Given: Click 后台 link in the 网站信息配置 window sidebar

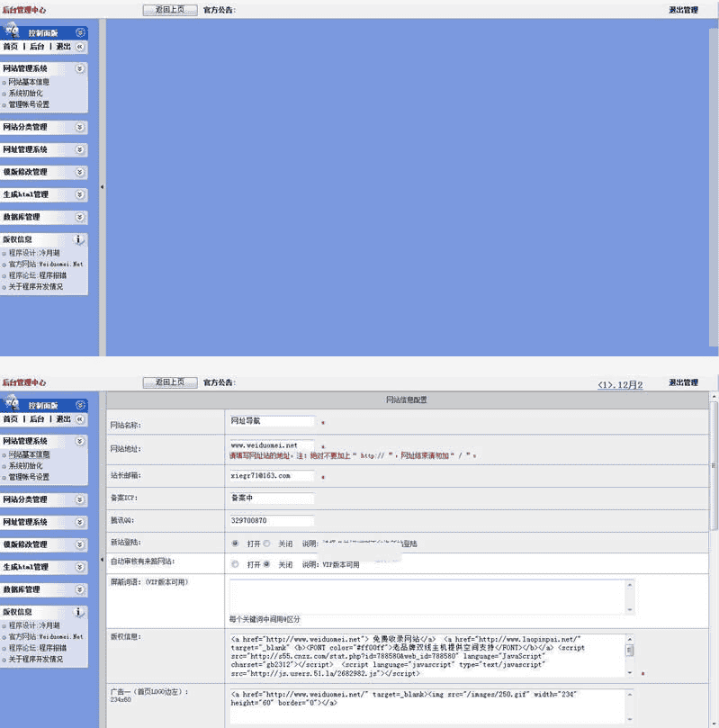Looking at the screenshot, I should tap(37, 418).
